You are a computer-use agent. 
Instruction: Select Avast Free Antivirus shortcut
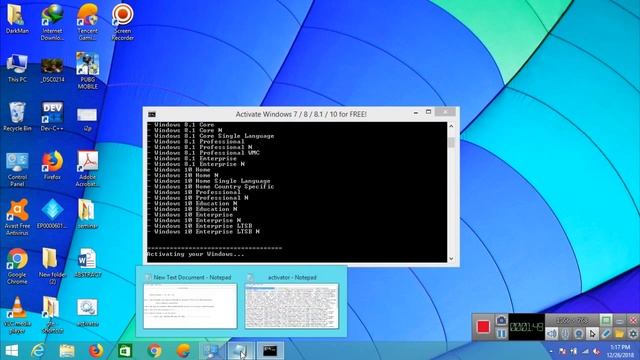click(17, 217)
